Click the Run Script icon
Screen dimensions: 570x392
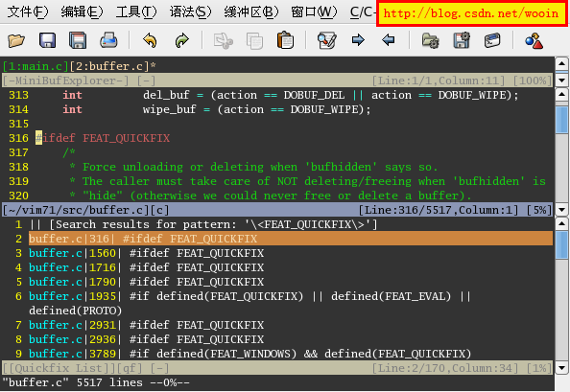click(492, 40)
